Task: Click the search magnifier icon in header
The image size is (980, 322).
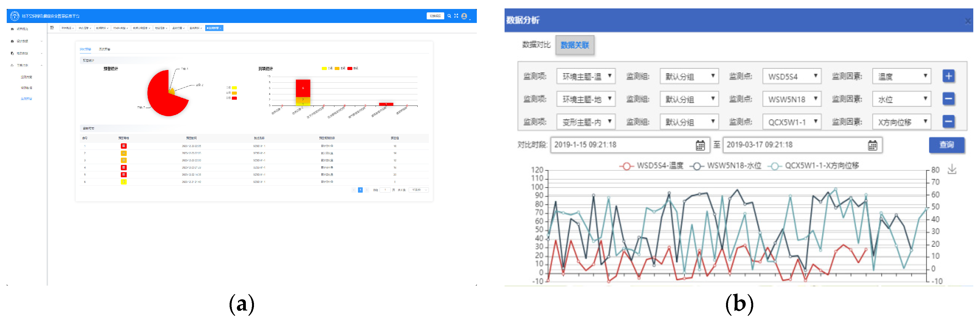Action: pyautogui.click(x=449, y=16)
